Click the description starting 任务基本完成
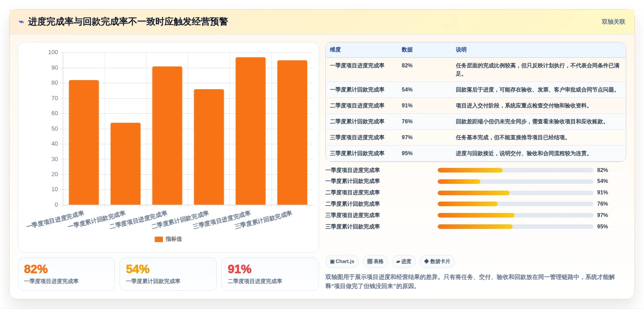 pyautogui.click(x=513, y=137)
